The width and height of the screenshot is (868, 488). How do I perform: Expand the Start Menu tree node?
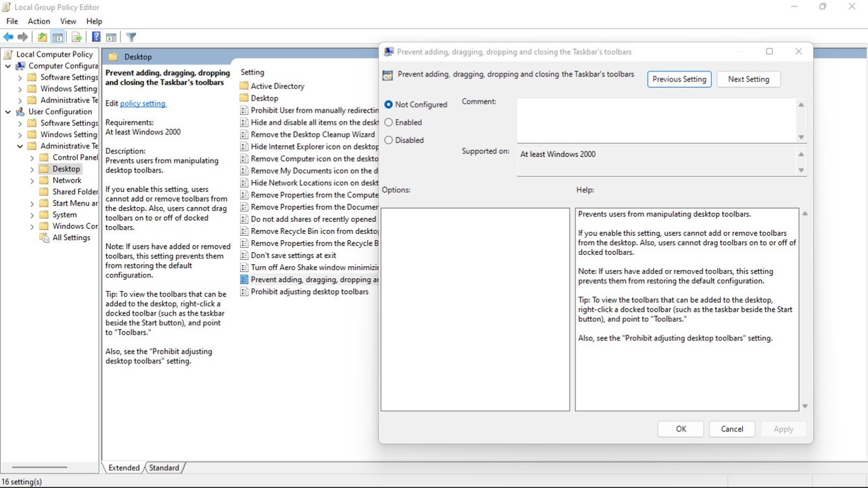32,203
